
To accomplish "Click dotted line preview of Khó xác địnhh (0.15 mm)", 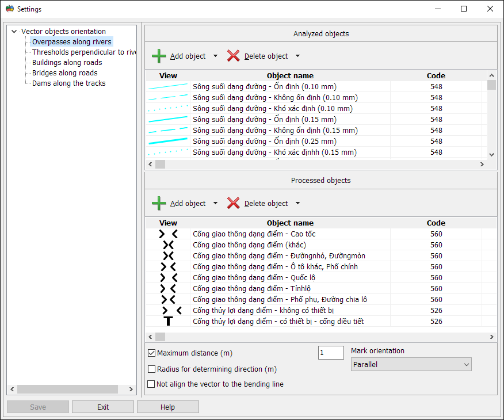I will pos(168,152).
